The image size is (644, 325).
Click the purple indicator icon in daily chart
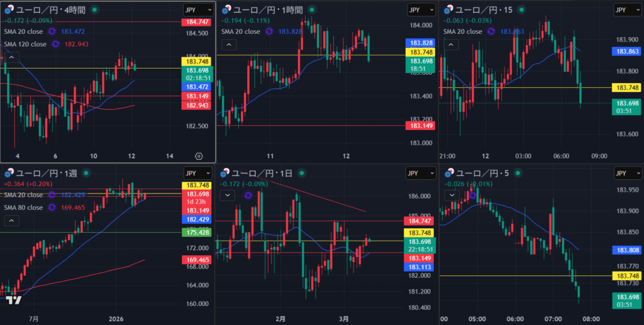click(247, 196)
